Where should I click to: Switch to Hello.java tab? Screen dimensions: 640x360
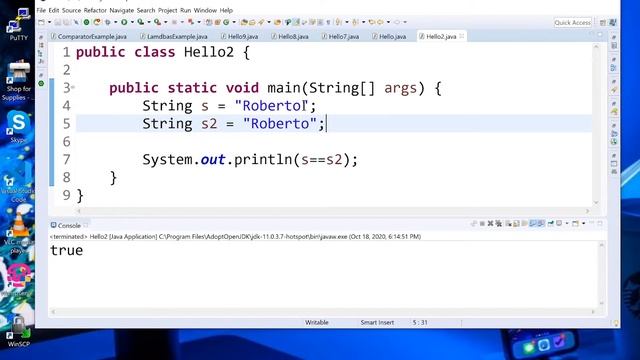coord(389,36)
